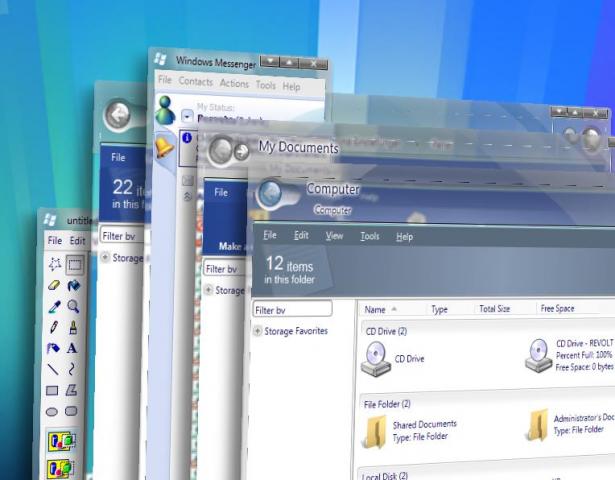Pick the Pencil tool in Paint
The height and width of the screenshot is (480, 615).
[x=53, y=327]
